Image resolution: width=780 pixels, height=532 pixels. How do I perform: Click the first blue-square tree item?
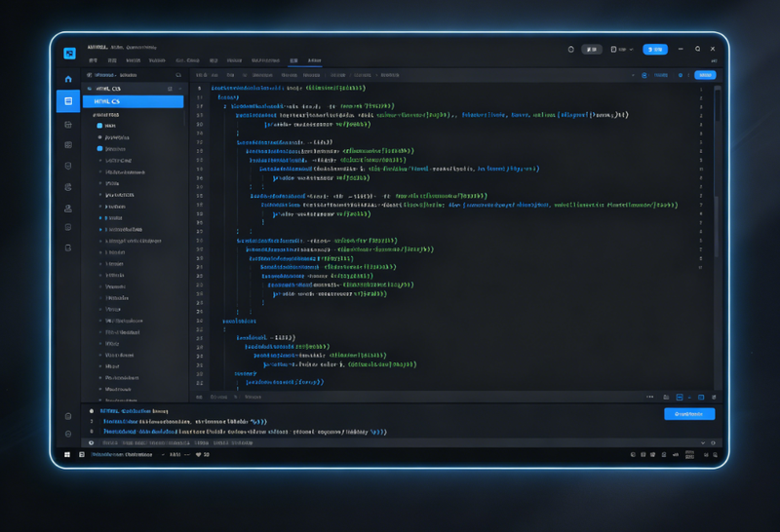tap(99, 126)
